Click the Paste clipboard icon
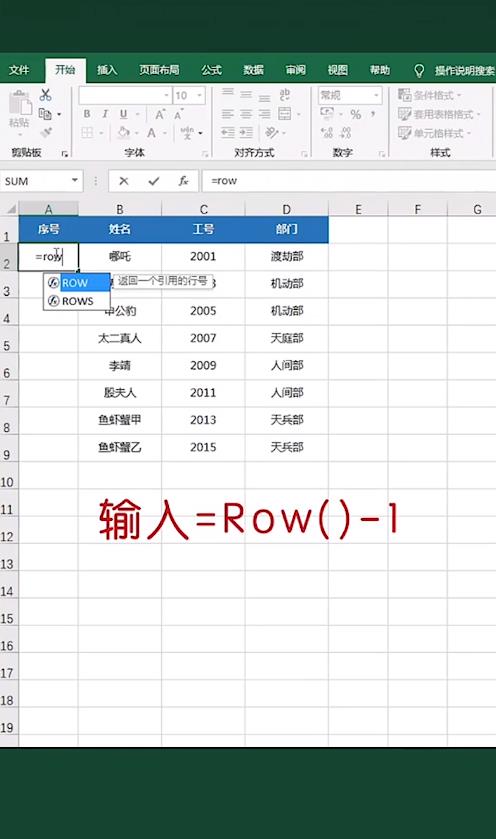The width and height of the screenshot is (496, 839). click(x=20, y=103)
